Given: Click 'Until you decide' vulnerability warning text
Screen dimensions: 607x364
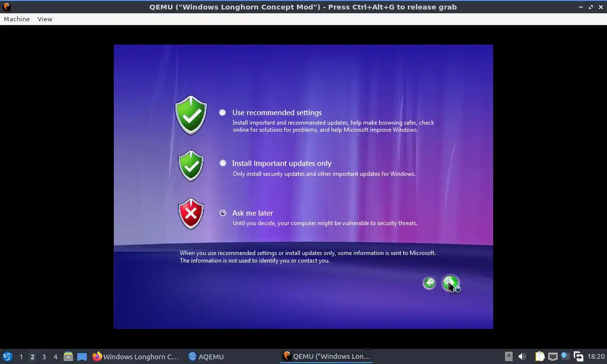Looking at the screenshot, I should (x=325, y=223).
